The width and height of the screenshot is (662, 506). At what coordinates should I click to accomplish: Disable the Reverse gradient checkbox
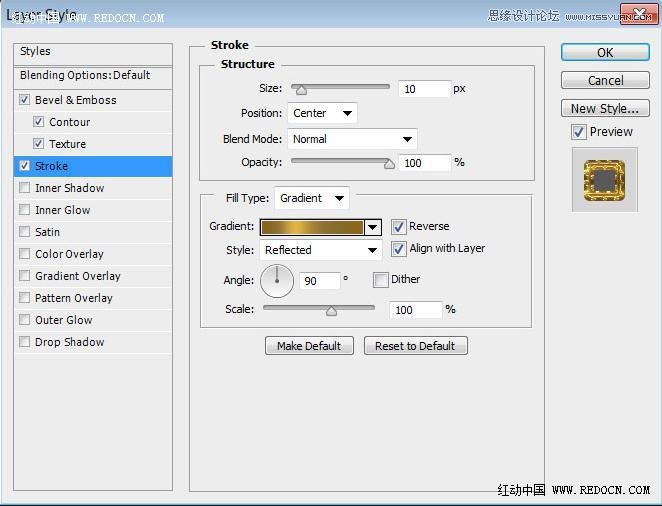tap(399, 227)
